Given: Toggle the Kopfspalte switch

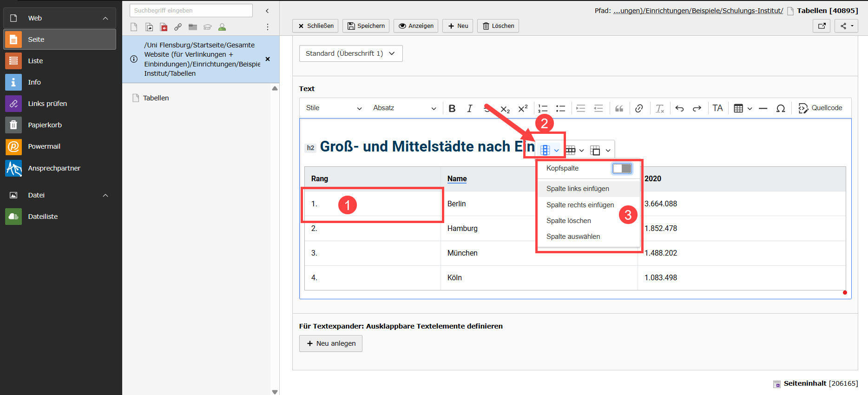Looking at the screenshot, I should (x=622, y=168).
